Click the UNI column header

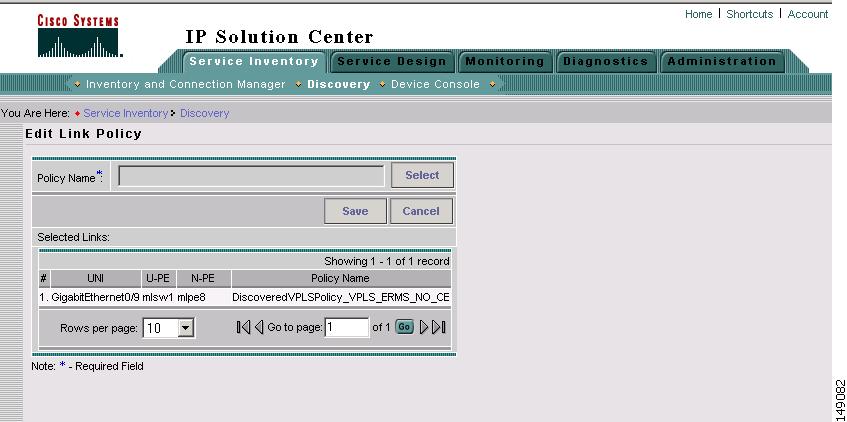click(x=96, y=278)
